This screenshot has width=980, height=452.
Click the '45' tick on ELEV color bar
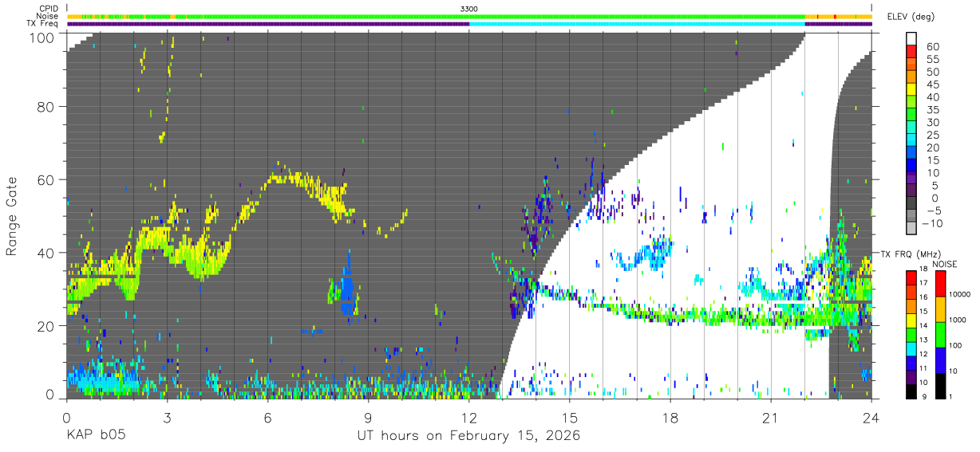click(x=933, y=85)
